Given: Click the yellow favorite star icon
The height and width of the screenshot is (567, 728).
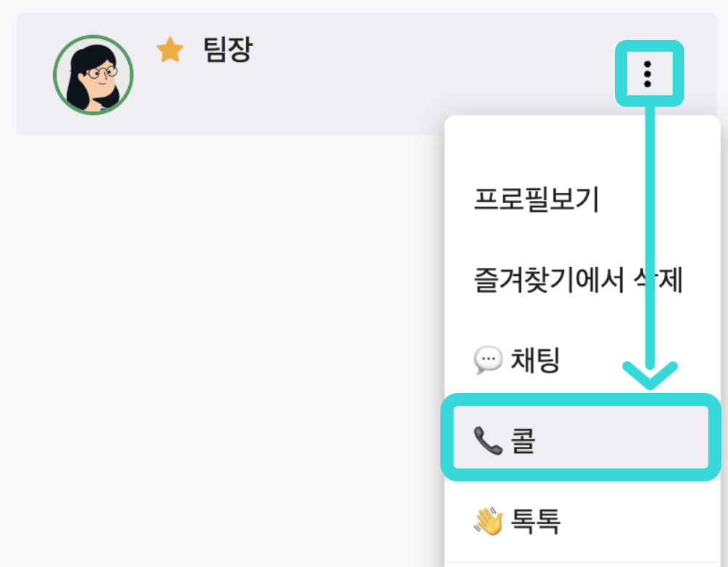Looking at the screenshot, I should [170, 50].
